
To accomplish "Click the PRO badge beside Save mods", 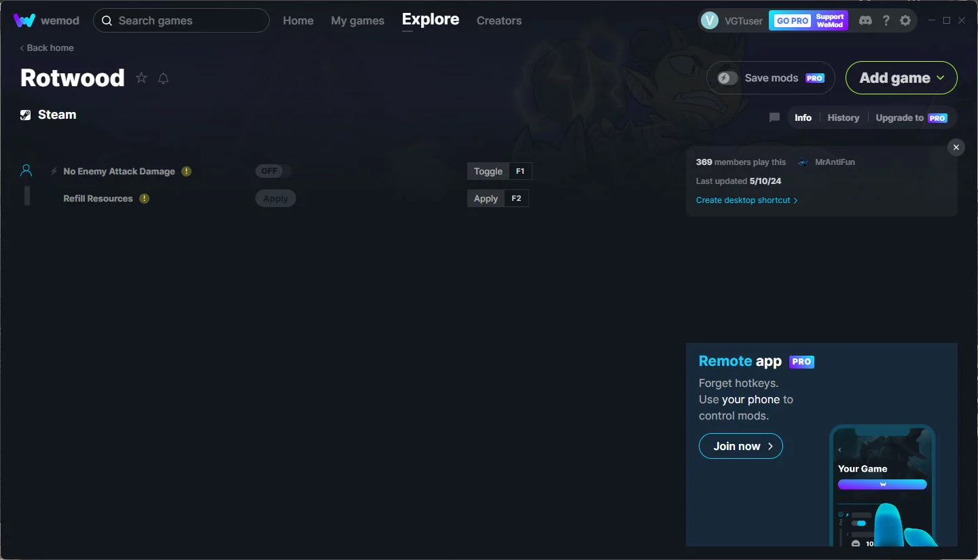I will pos(815,78).
